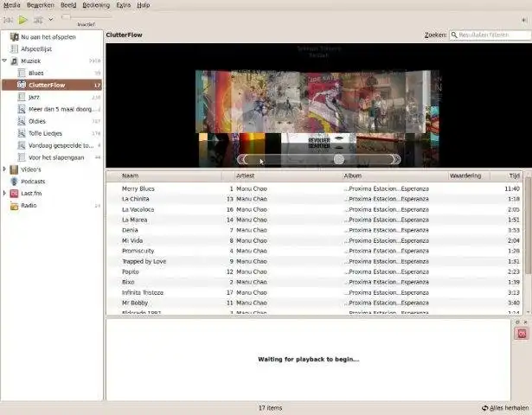Collapse the Muziek tree node
532x415 pixels.
[4, 61]
